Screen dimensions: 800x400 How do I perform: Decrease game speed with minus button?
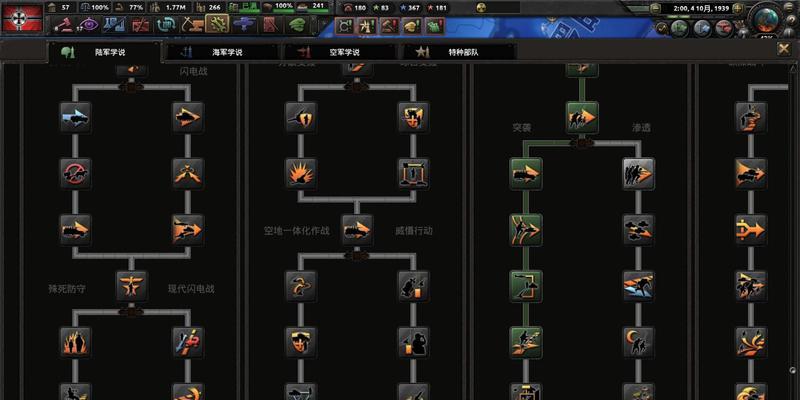point(656,8)
